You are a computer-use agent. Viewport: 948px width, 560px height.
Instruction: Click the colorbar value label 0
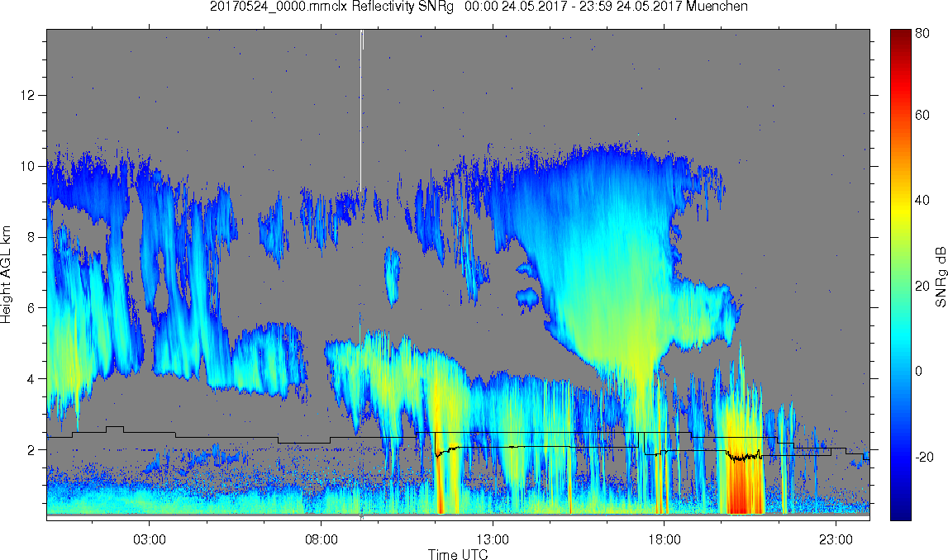[919, 371]
